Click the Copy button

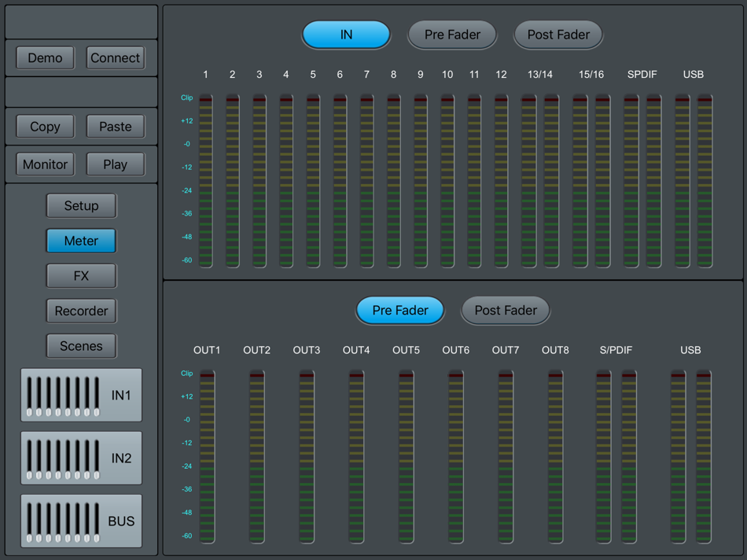pyautogui.click(x=44, y=127)
